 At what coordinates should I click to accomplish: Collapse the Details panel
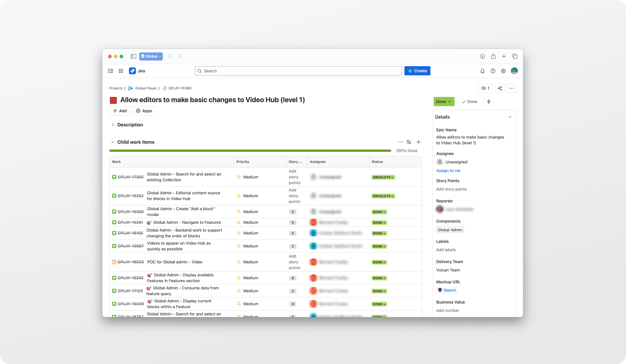point(510,117)
